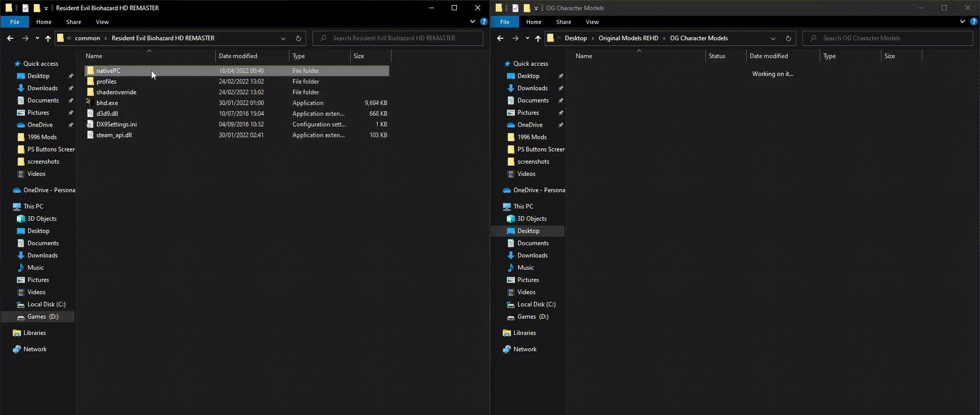Go up one level in OG Character Models window
This screenshot has height=415, width=980.
(x=538, y=38)
